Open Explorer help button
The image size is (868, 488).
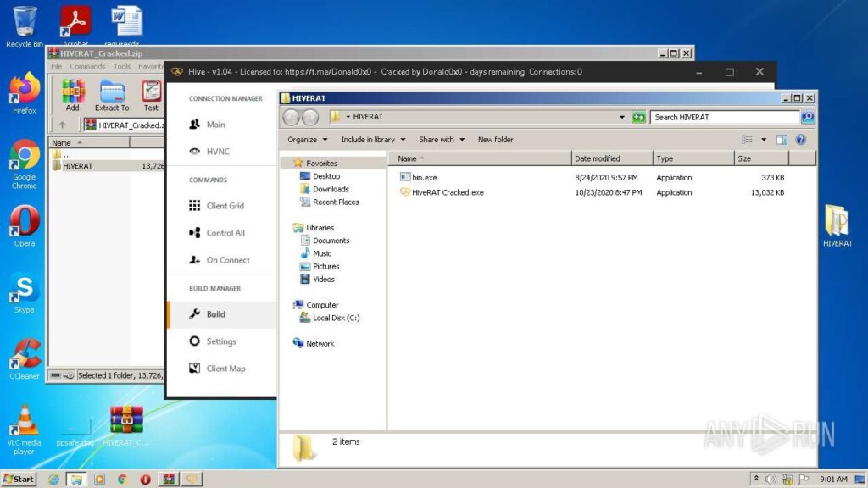[800, 140]
